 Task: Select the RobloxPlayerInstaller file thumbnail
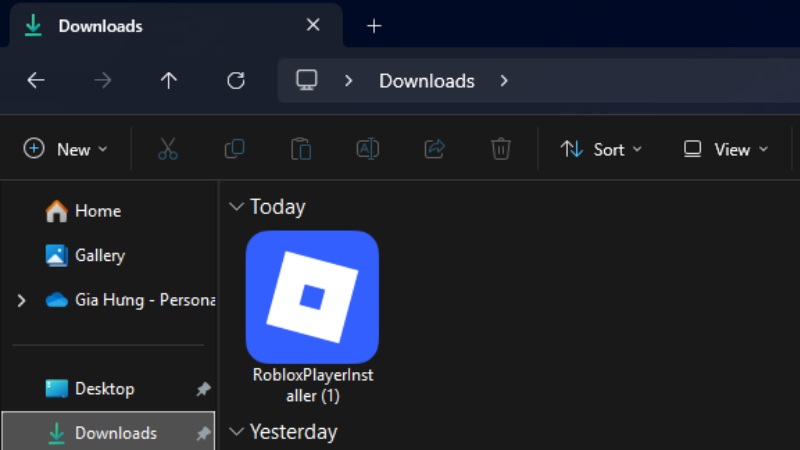(x=312, y=297)
